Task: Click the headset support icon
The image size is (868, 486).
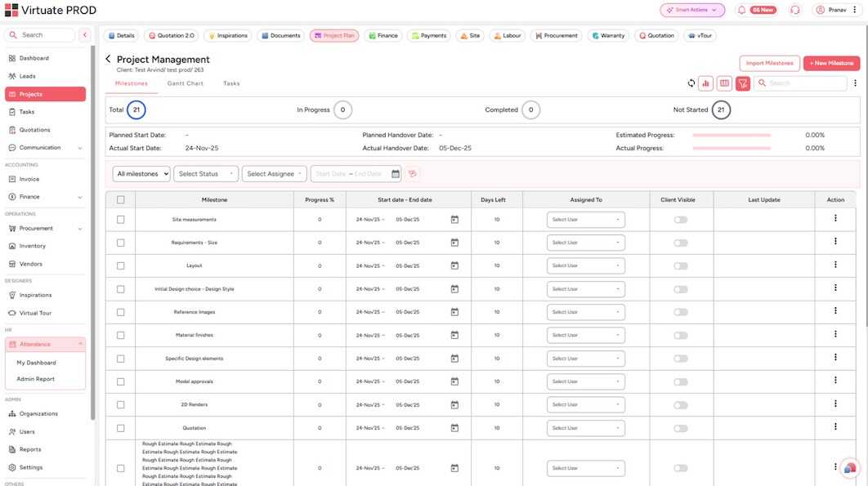Action: tap(794, 10)
